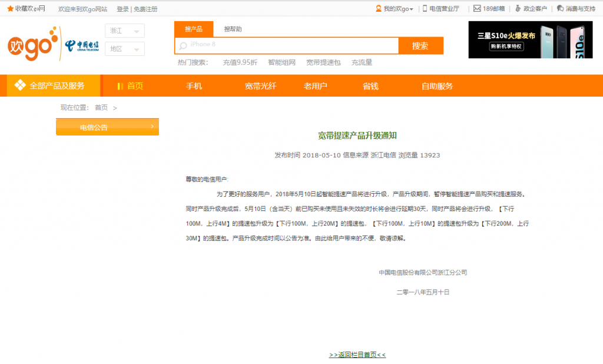Open the 政企客户 link

(x=535, y=8)
